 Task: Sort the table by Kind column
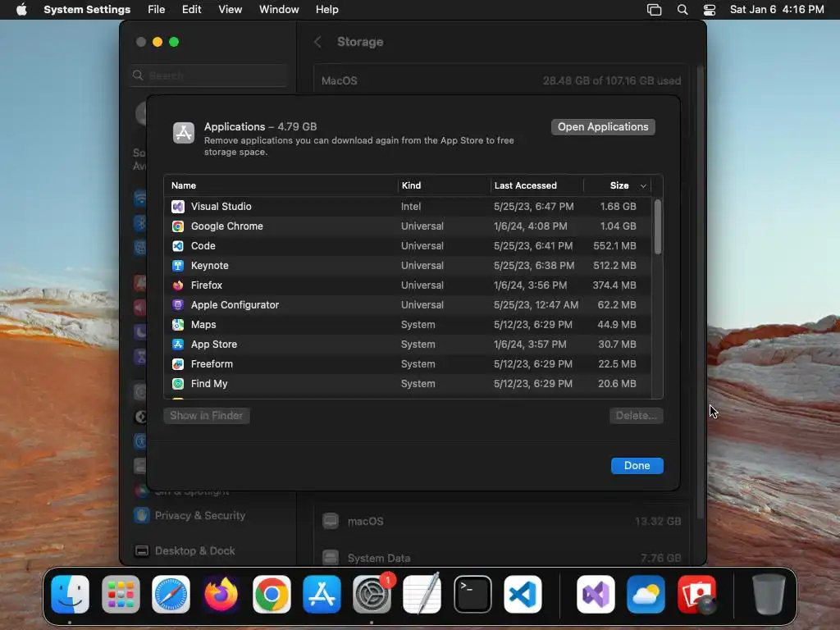point(412,185)
